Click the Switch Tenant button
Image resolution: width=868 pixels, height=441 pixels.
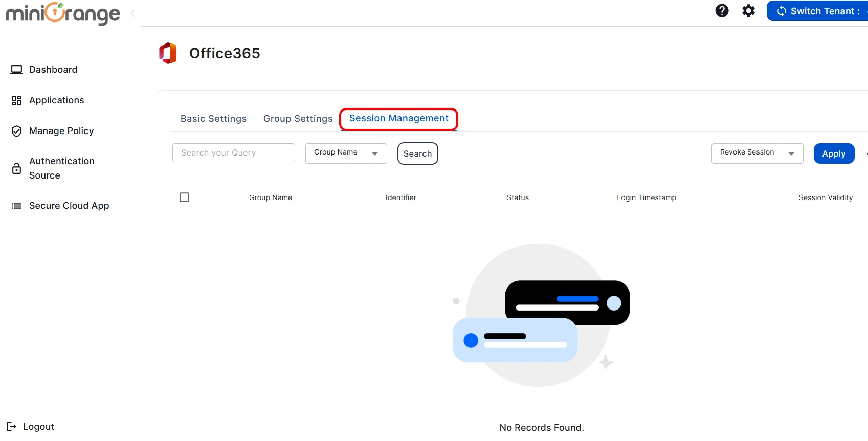(x=817, y=11)
